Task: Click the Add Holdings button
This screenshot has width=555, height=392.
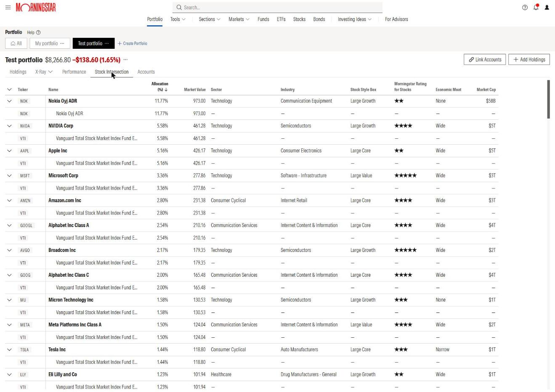Action: click(529, 60)
